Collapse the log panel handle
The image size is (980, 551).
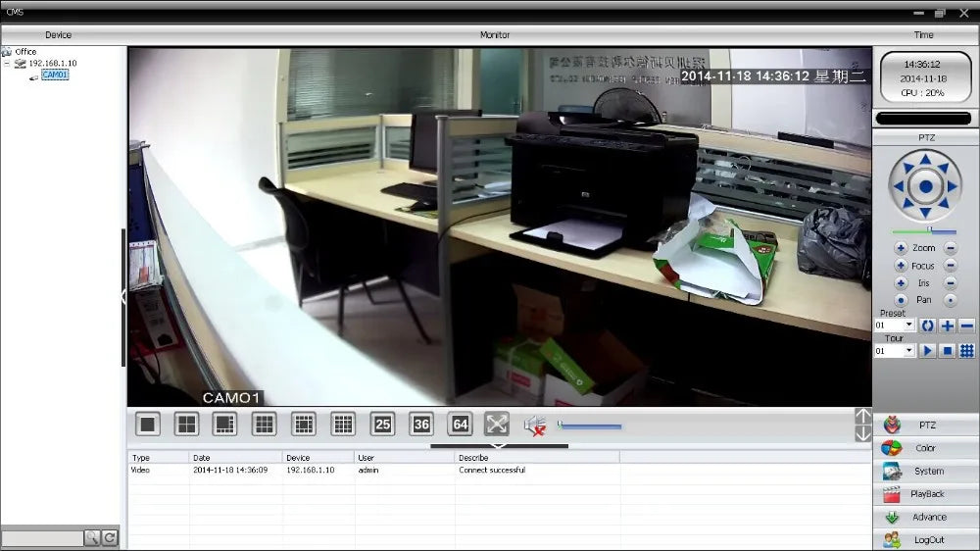click(498, 446)
